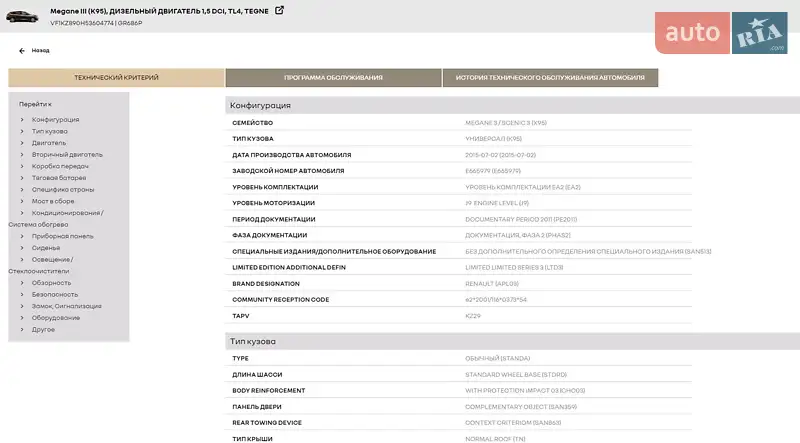Click the chevron beside Мост в сборе
Screen dimensions: 800x443
(22, 201)
